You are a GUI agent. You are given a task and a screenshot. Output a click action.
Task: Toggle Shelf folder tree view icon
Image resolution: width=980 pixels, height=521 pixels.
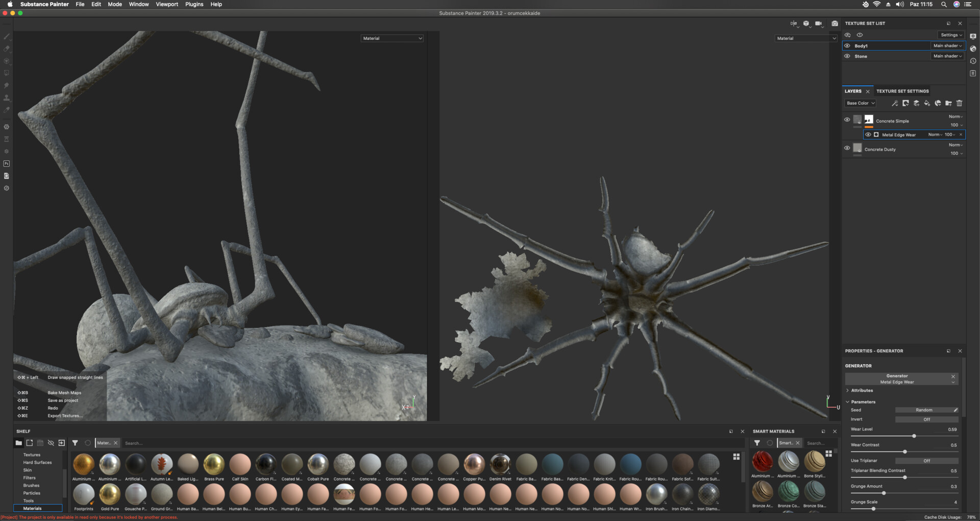(x=18, y=443)
